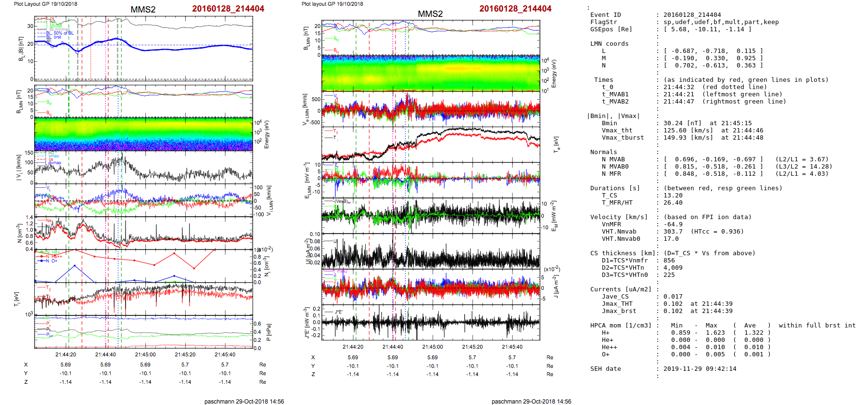Click the 21:45:40 time tick under right plot

512,347
